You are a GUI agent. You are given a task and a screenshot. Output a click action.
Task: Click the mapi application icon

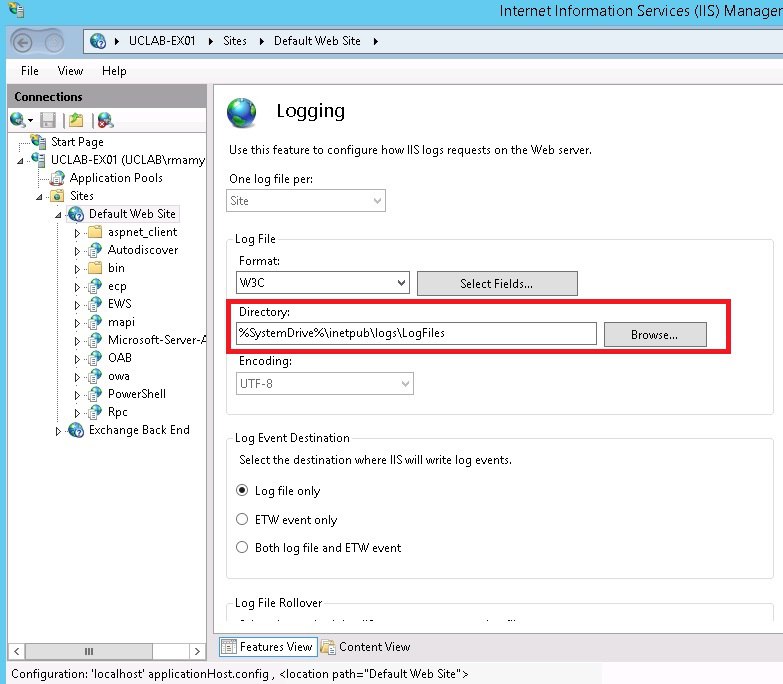tap(95, 322)
